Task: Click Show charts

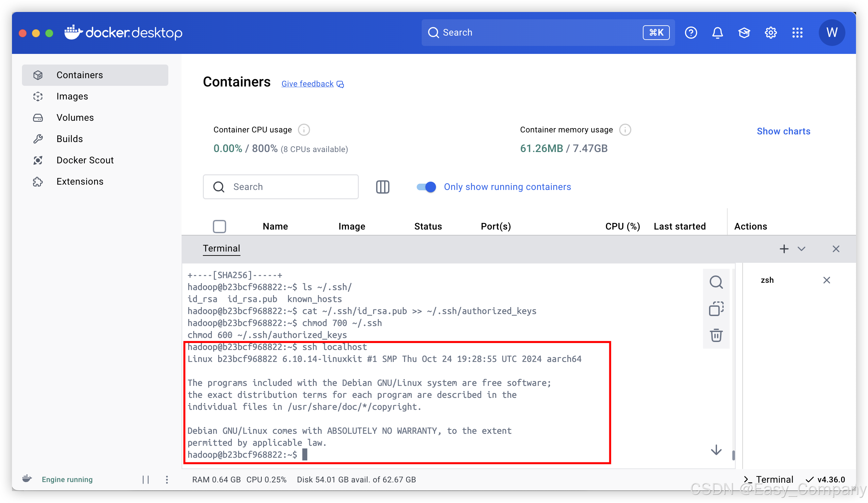Action: coord(783,131)
